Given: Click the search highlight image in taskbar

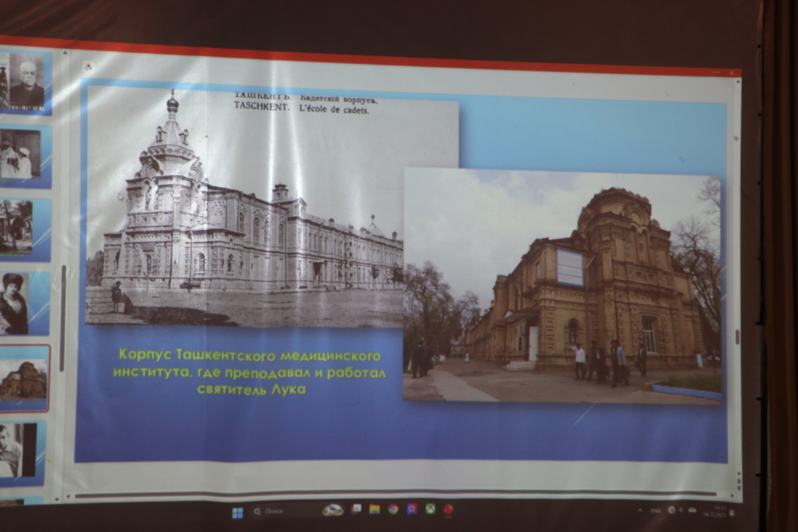Looking at the screenshot, I should click(332, 510).
